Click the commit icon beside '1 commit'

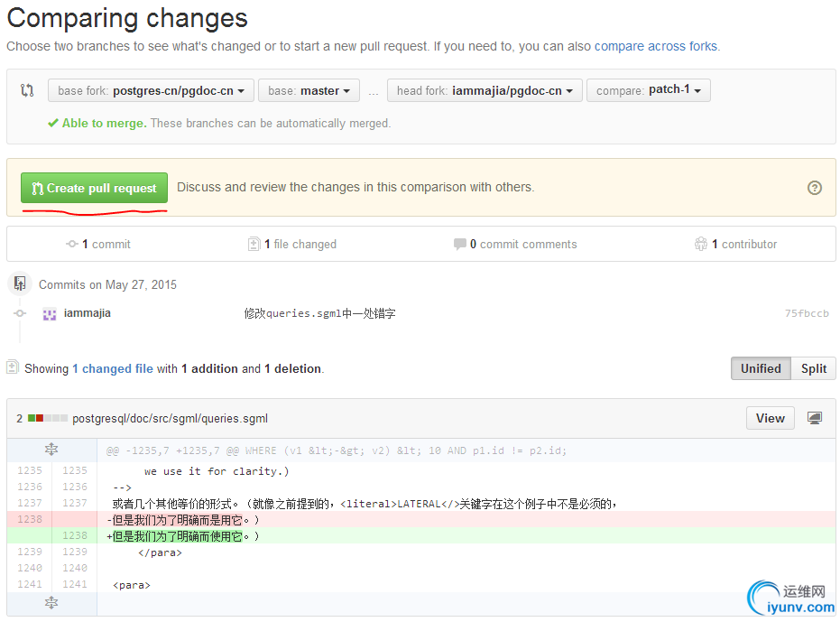click(72, 244)
